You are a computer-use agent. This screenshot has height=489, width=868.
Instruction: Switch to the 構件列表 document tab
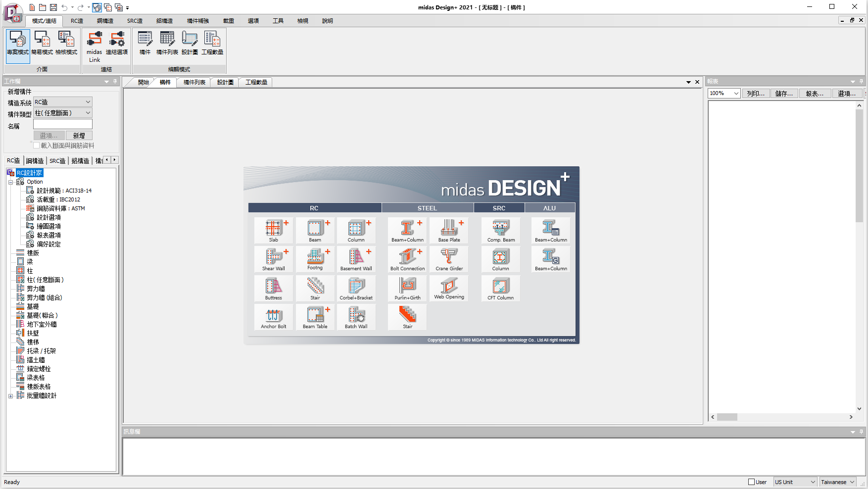[194, 82]
